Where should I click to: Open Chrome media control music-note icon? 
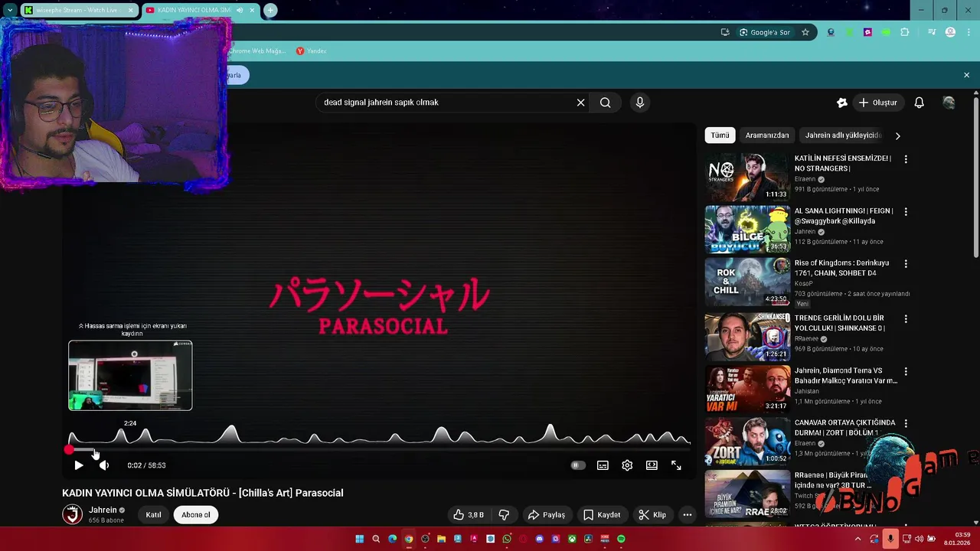[x=932, y=32]
